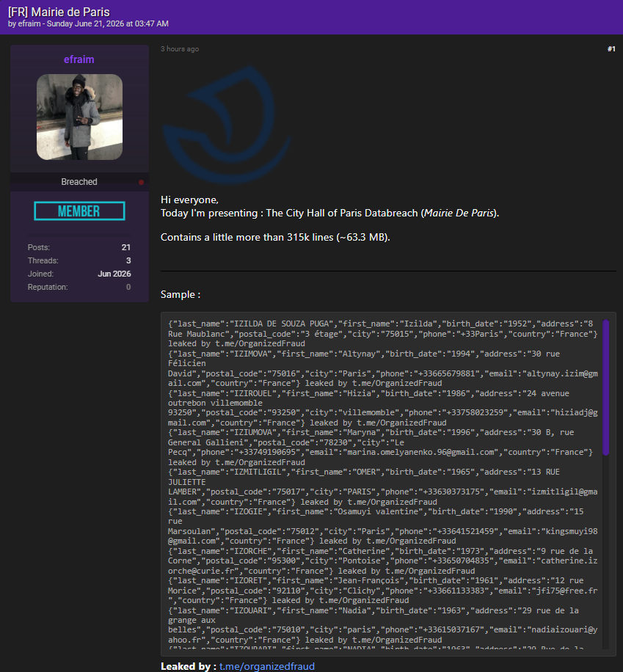Click the scrollbar track below the purple thumb
623x672 pixels.
click(x=606, y=552)
